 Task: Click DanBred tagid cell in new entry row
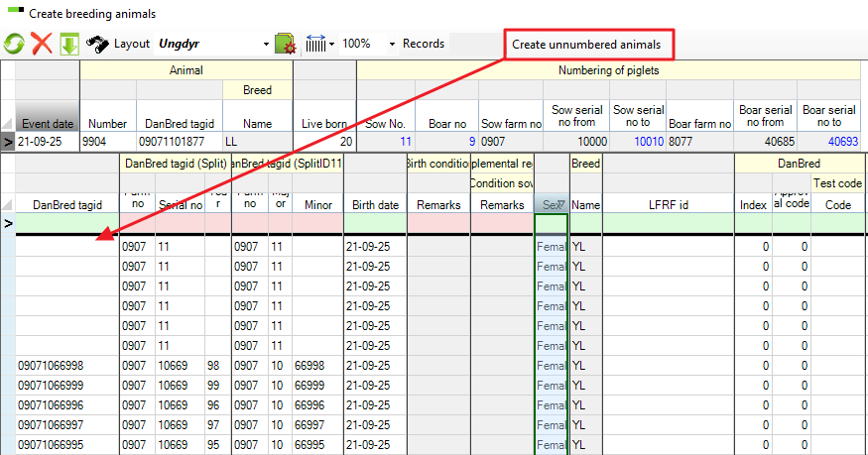(67, 223)
